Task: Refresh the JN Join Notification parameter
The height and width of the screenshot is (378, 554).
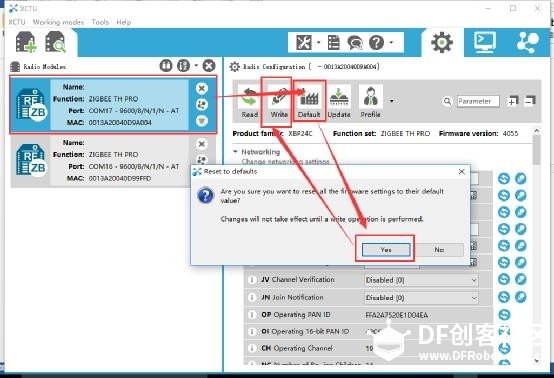Action: tap(504, 297)
